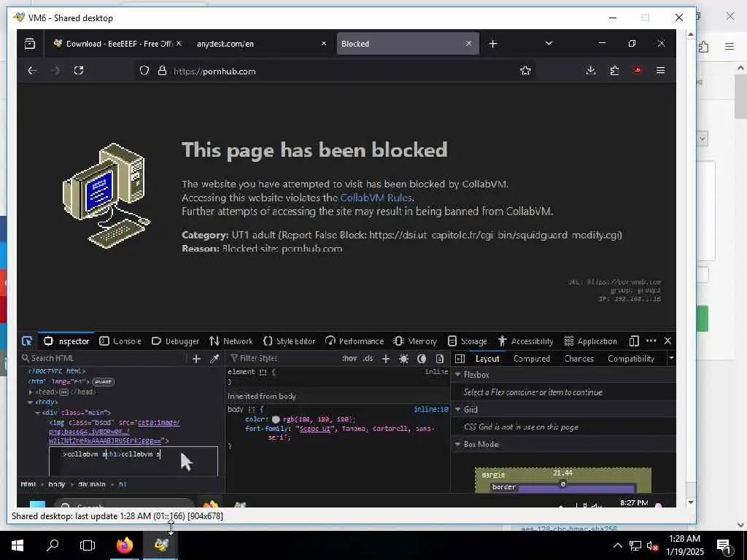Click the inline:10 style source link
The height and width of the screenshot is (560, 747).
pyautogui.click(x=430, y=409)
